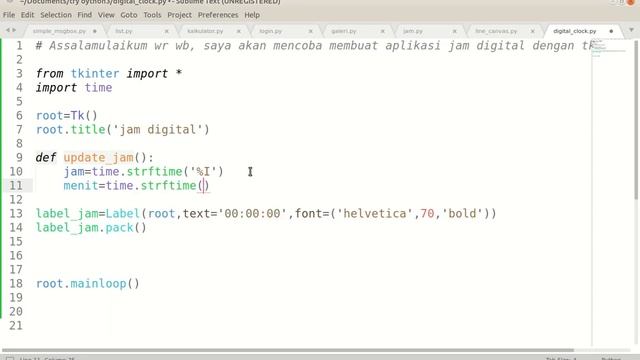Close the line_canvas.py tab

click(x=533, y=31)
